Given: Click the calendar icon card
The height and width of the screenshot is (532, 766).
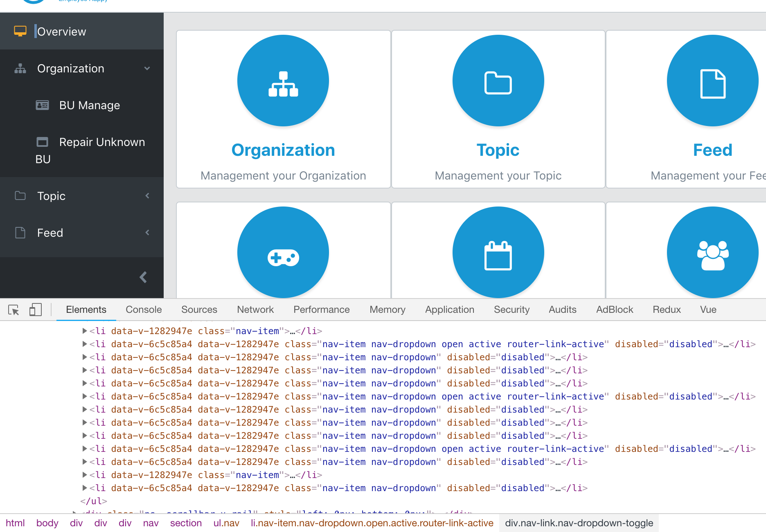Looking at the screenshot, I should pos(498,252).
